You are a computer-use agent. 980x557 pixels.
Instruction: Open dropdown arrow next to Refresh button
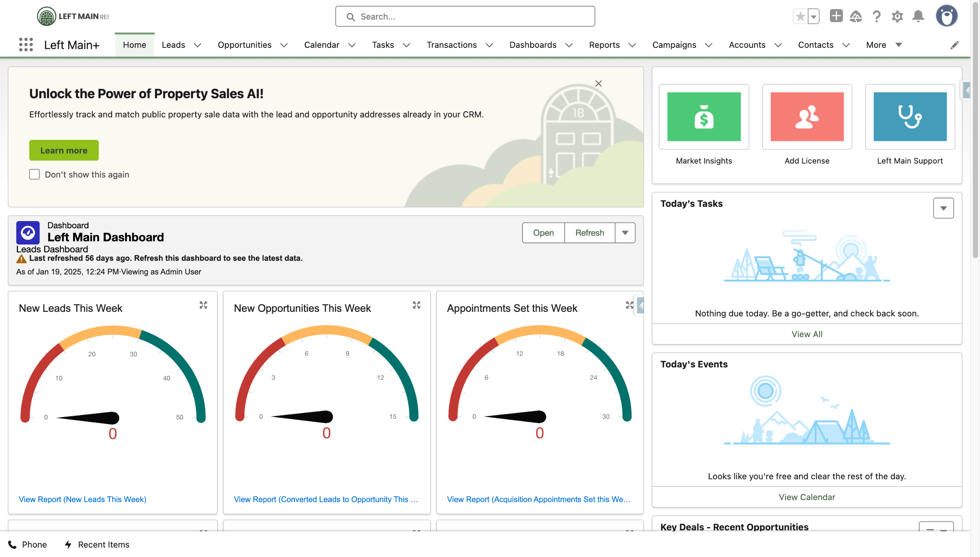point(625,233)
